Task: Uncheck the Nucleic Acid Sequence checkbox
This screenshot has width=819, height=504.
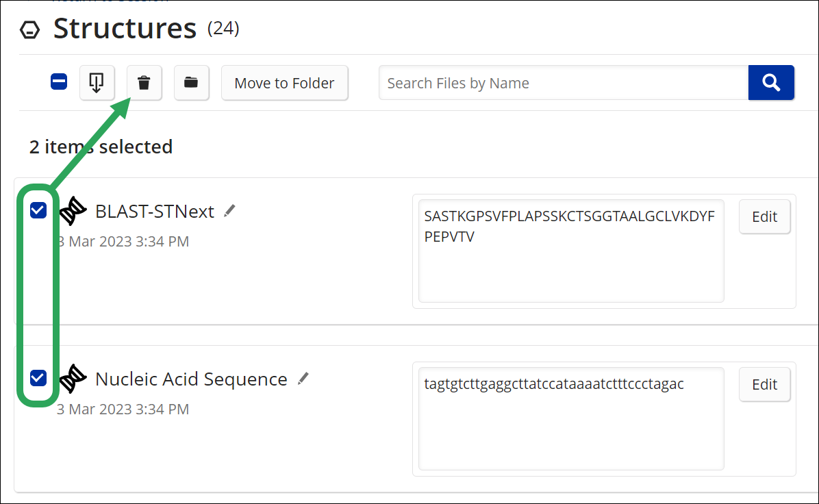Action: (x=38, y=378)
